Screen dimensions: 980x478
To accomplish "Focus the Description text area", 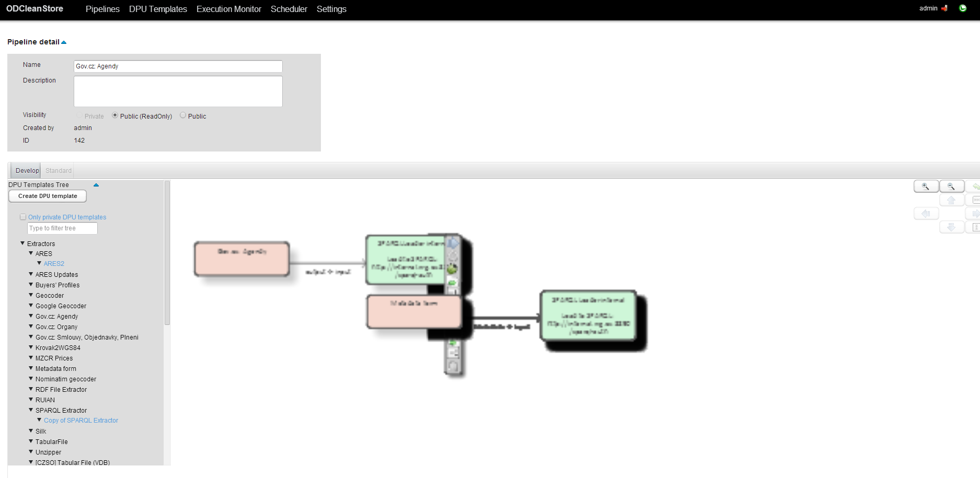I will pos(178,91).
